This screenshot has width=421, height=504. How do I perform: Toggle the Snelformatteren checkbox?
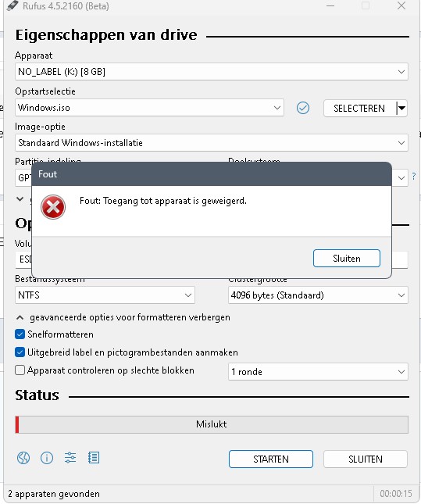point(20,334)
